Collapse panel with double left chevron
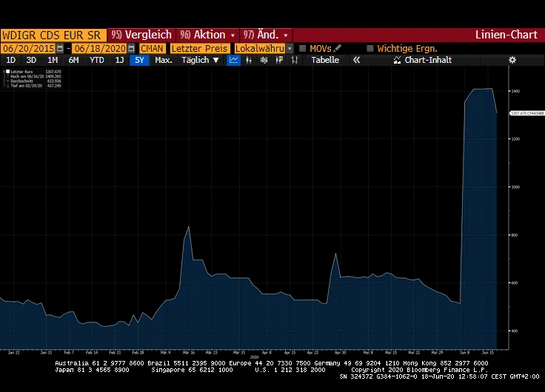 [x=356, y=60]
